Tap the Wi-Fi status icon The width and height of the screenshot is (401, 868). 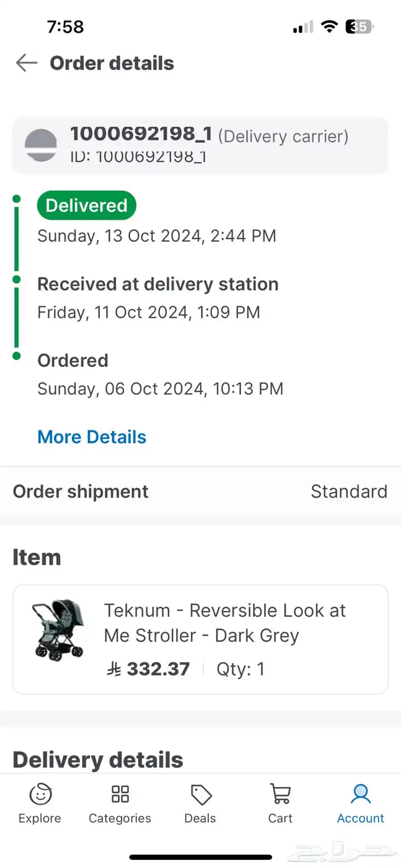(x=329, y=26)
